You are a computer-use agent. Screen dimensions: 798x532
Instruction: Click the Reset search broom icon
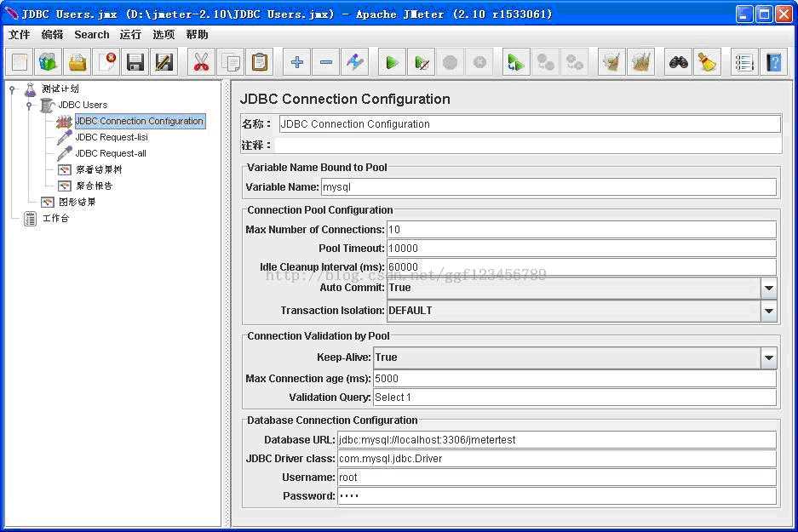708,62
